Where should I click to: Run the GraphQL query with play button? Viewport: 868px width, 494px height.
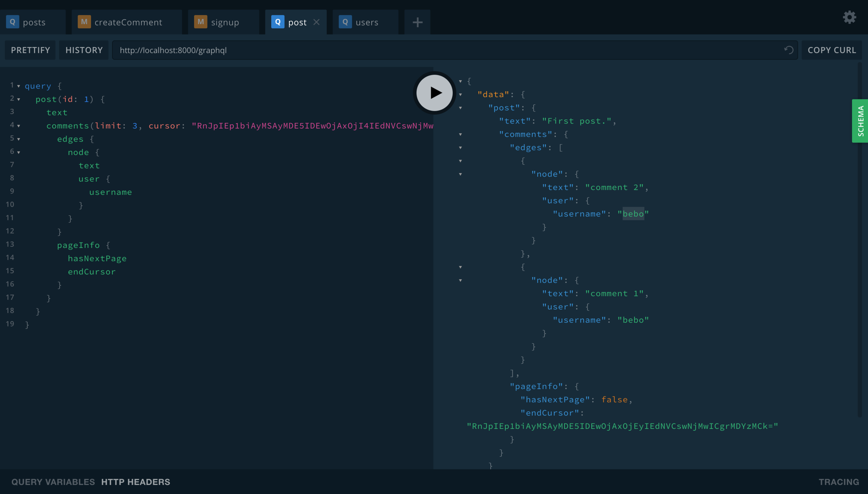(x=434, y=93)
